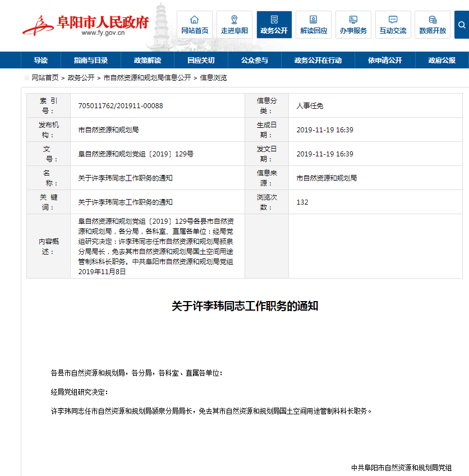Open 政务公开在行动 menu item
This screenshot has height=476, width=469.
point(318,60)
